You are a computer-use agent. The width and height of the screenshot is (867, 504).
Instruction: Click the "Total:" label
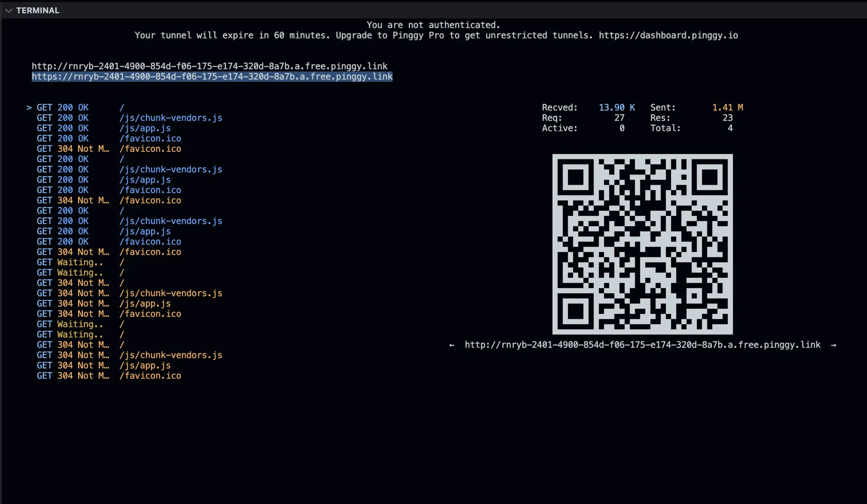click(666, 128)
